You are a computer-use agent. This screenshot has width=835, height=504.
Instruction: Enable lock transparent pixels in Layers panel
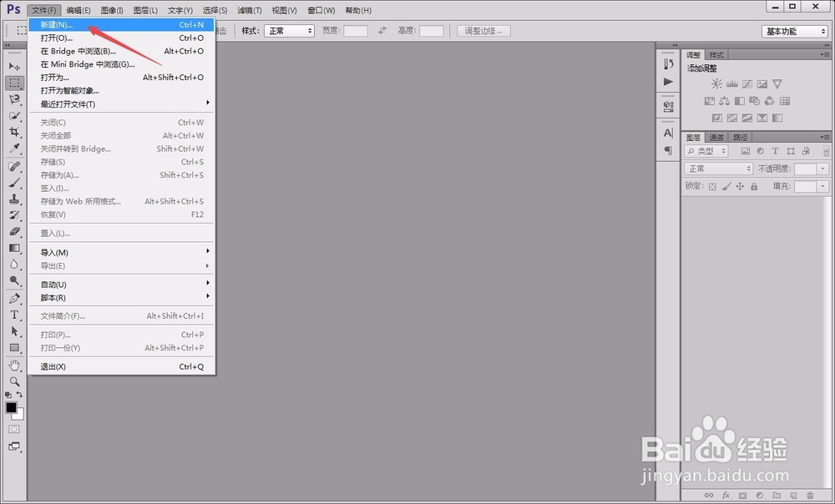coord(714,186)
